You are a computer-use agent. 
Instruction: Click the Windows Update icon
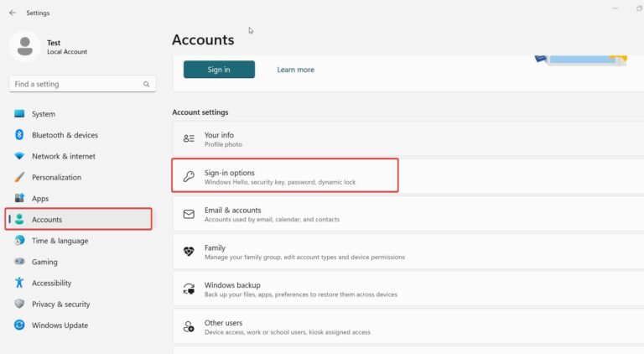pos(19,325)
